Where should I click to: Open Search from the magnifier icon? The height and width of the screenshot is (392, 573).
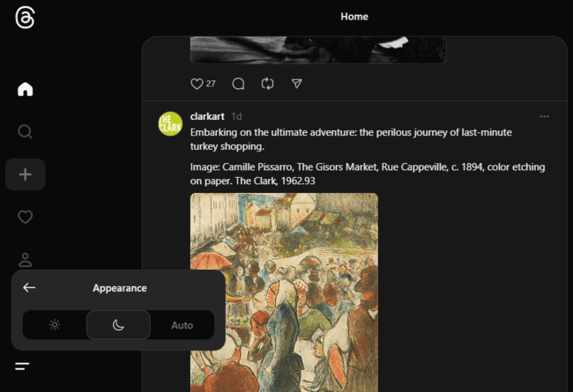(x=26, y=131)
